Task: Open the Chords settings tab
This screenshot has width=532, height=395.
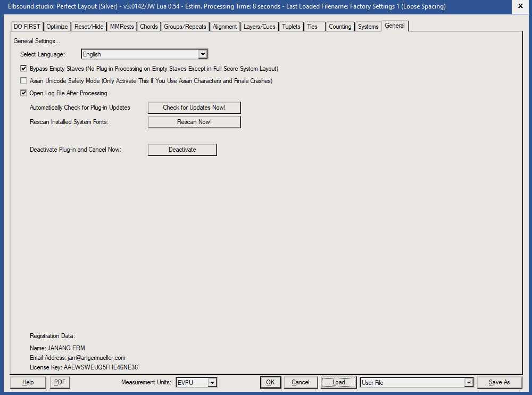Action: click(149, 26)
